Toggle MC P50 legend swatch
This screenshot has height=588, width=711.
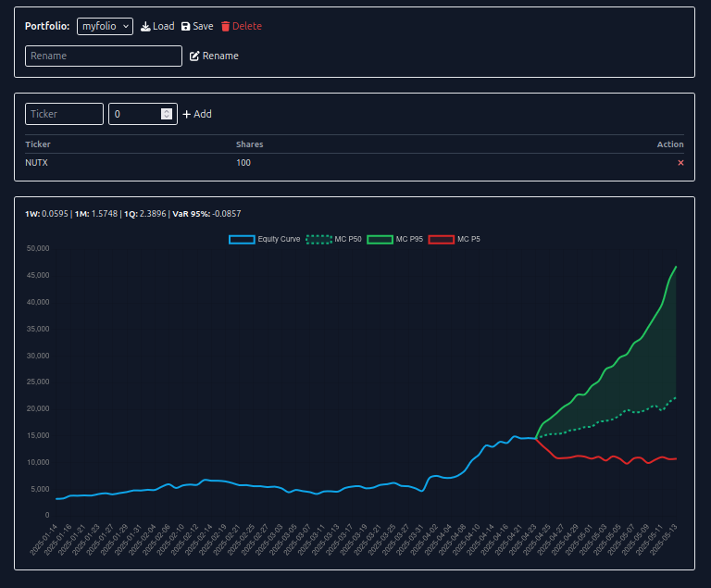point(318,240)
